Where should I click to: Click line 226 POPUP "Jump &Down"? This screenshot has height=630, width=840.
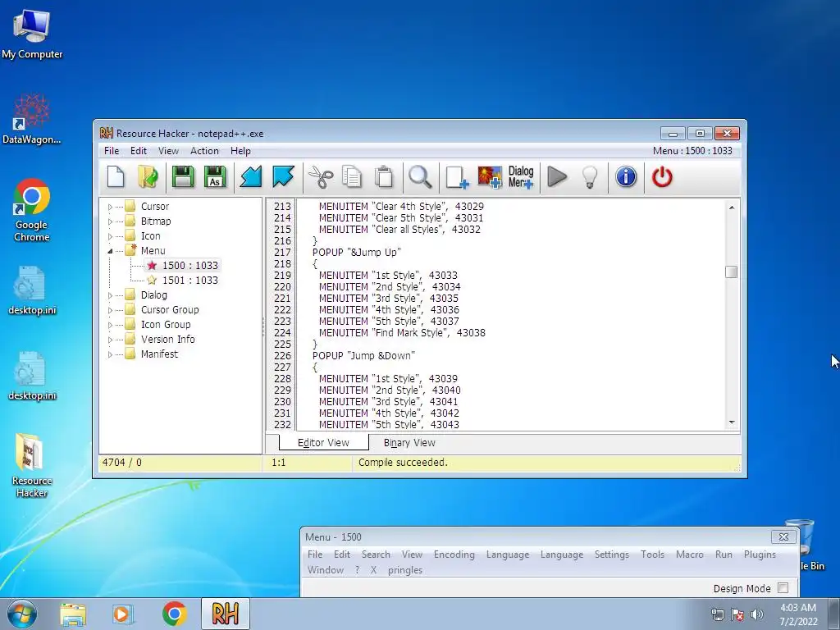coord(363,356)
